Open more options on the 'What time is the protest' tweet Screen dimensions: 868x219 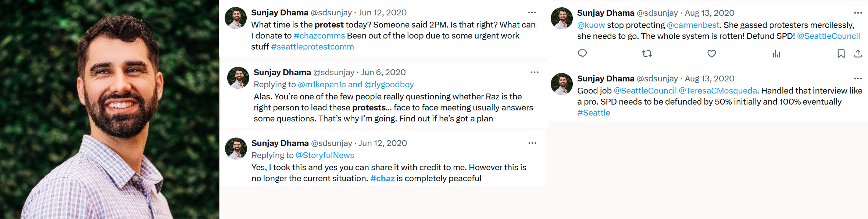click(x=532, y=12)
